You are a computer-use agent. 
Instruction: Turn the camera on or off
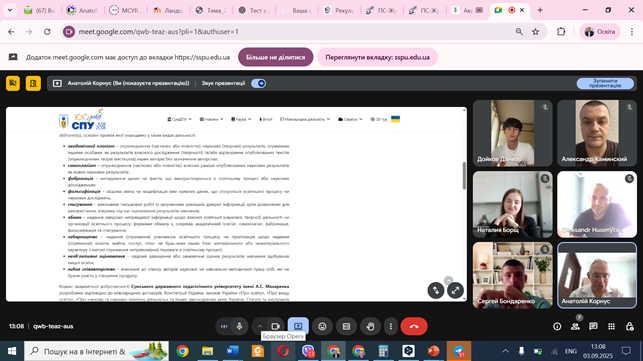point(276,326)
